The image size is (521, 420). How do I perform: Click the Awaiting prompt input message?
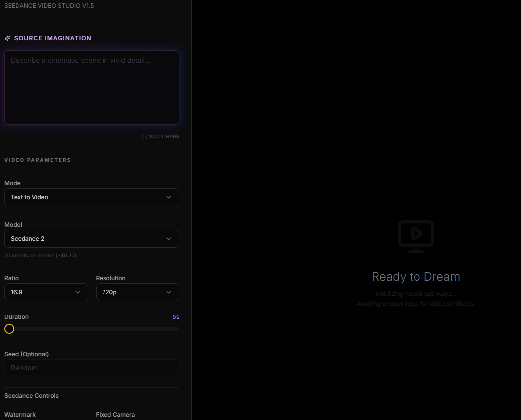pyautogui.click(x=416, y=304)
